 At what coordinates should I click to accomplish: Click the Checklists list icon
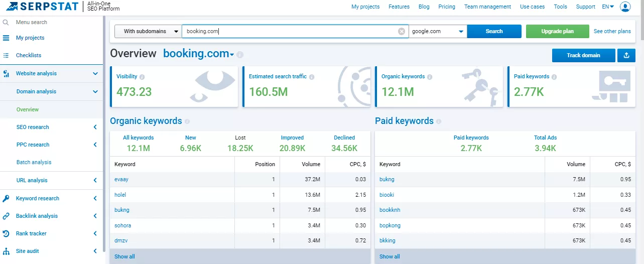6,55
